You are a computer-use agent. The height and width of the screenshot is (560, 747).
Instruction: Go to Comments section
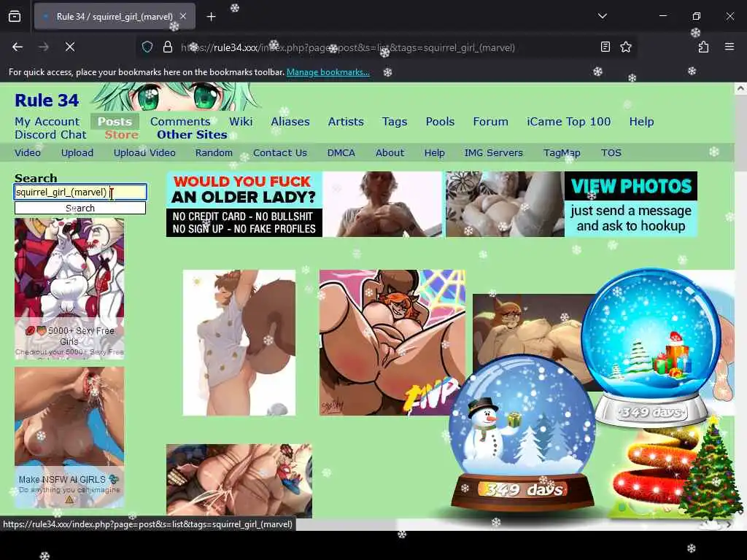[x=180, y=122]
